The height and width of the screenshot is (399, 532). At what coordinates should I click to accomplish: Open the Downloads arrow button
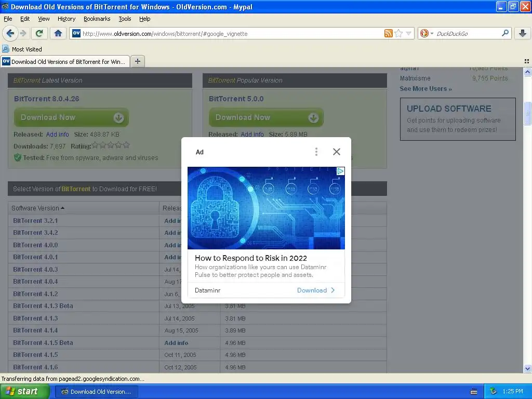[x=523, y=33]
